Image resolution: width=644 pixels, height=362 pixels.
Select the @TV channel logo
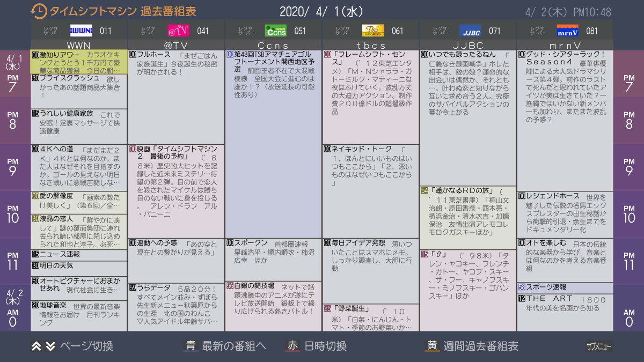[x=178, y=31]
